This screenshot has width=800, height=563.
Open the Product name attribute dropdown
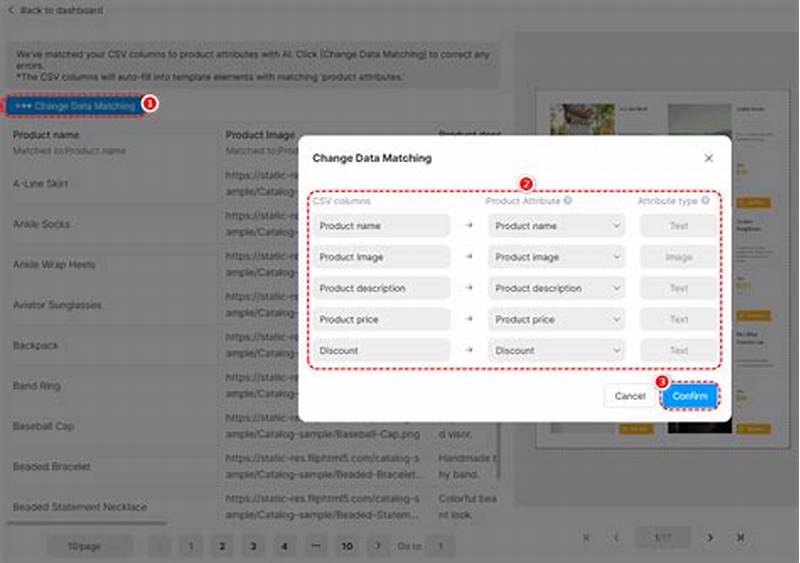click(x=557, y=226)
